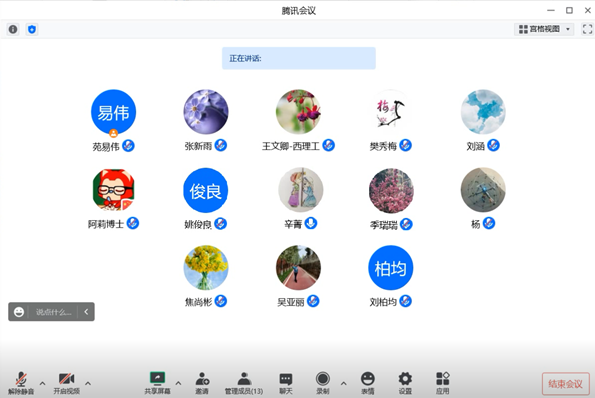Select 辛菁's participant avatar

point(301,190)
